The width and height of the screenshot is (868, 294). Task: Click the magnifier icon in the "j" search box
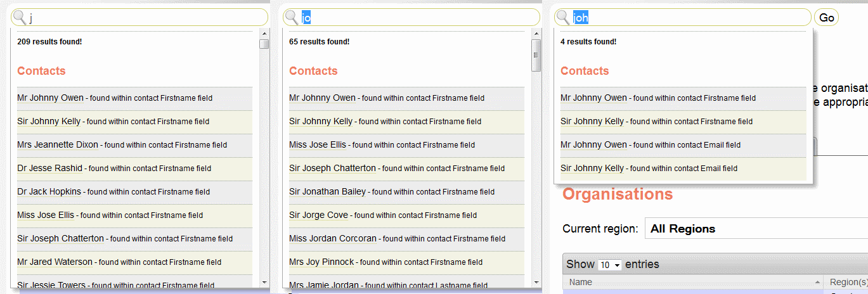point(20,18)
